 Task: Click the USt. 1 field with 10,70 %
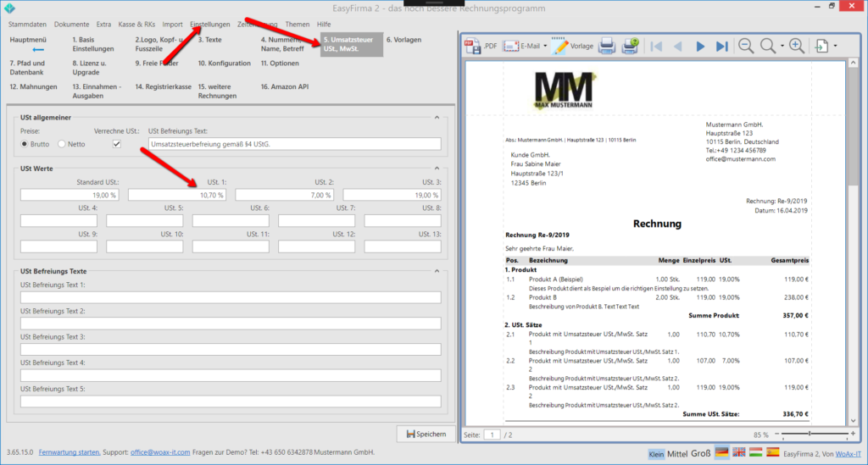pyautogui.click(x=177, y=195)
